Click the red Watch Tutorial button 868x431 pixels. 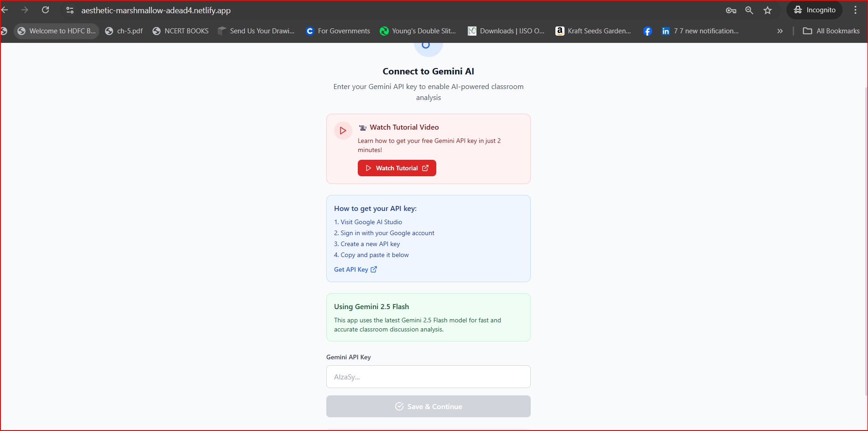click(397, 168)
